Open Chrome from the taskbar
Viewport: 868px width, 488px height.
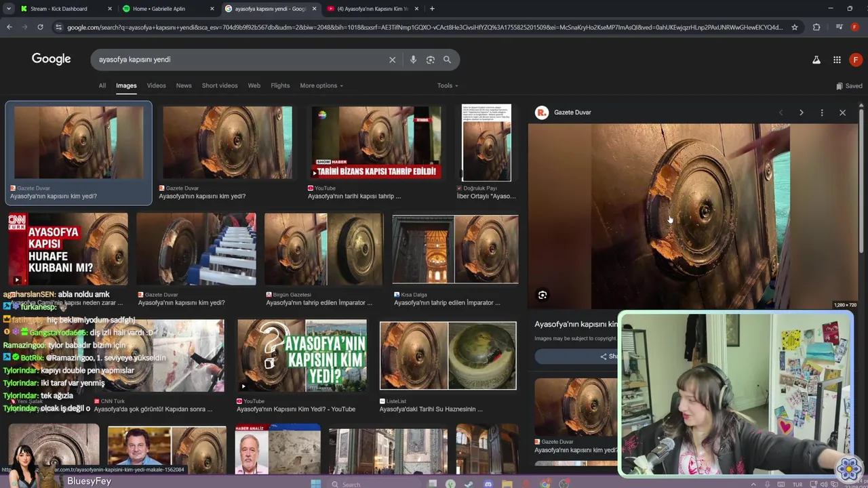click(545, 484)
